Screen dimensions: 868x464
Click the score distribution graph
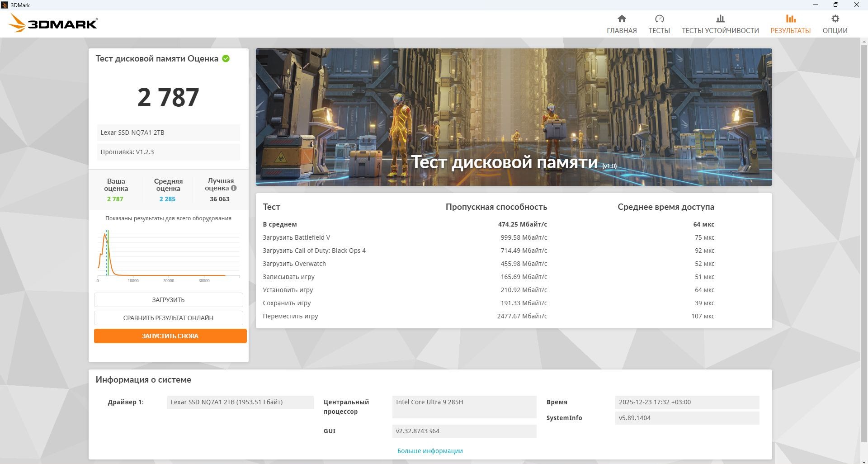tap(168, 256)
